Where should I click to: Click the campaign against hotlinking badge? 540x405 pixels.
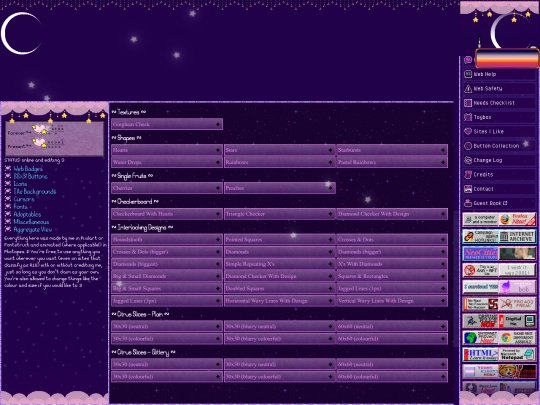pos(480,236)
